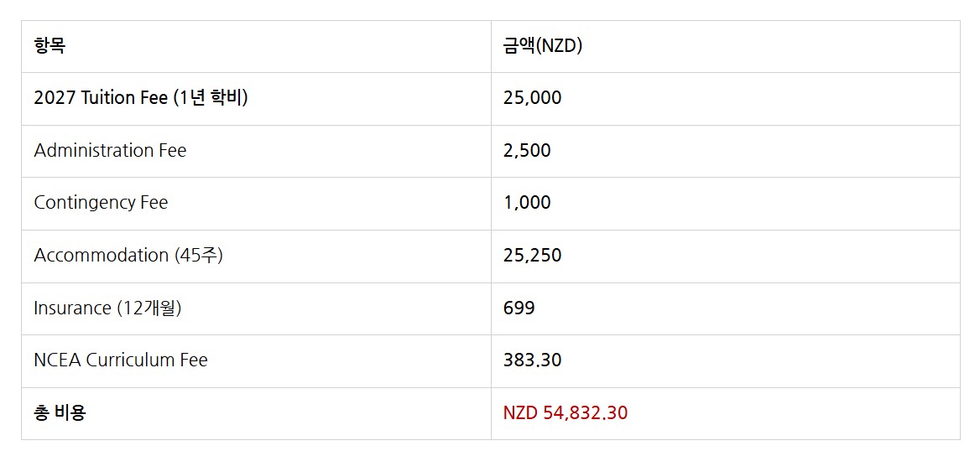This screenshot has width=980, height=456.
Task: Select the Accommodation (45주) label
Action: (x=128, y=256)
